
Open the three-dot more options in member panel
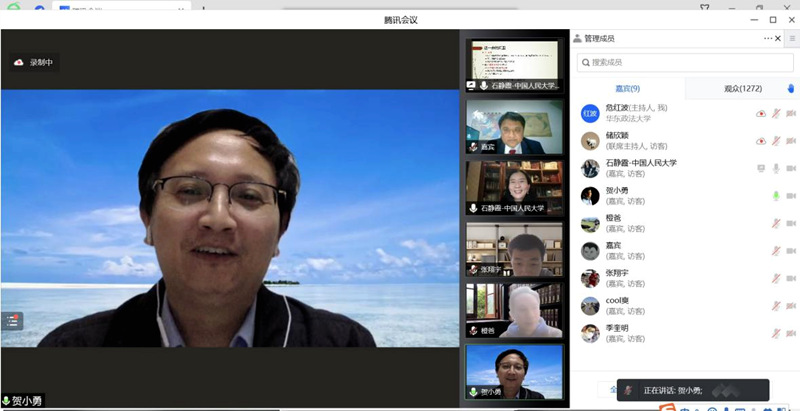tap(768, 38)
